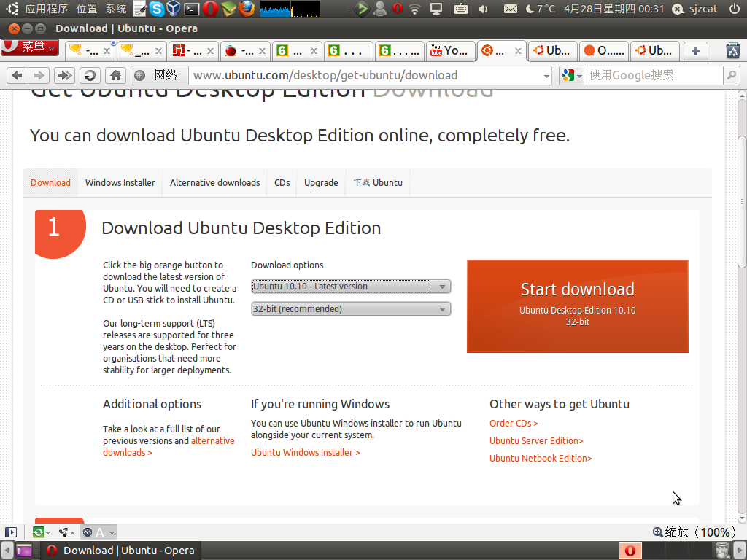This screenshot has height=560, width=747.
Task: Open the Alternative downloads page tab
Action: tap(215, 183)
